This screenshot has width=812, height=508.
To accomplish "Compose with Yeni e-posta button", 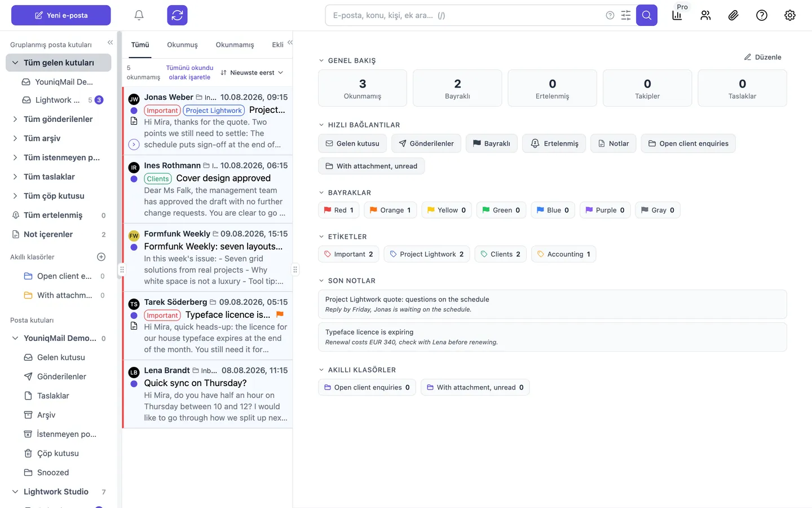I will coord(61,15).
